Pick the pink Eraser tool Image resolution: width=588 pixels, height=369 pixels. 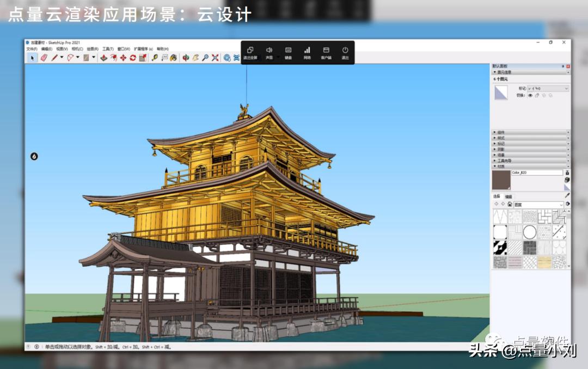tap(44, 58)
